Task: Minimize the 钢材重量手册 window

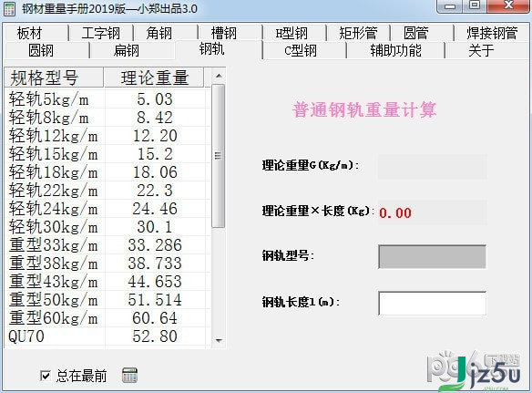Action: pyautogui.click(x=450, y=6)
